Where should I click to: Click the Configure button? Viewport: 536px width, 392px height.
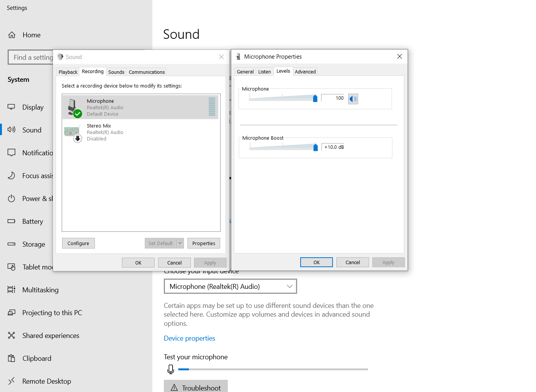[78, 244]
